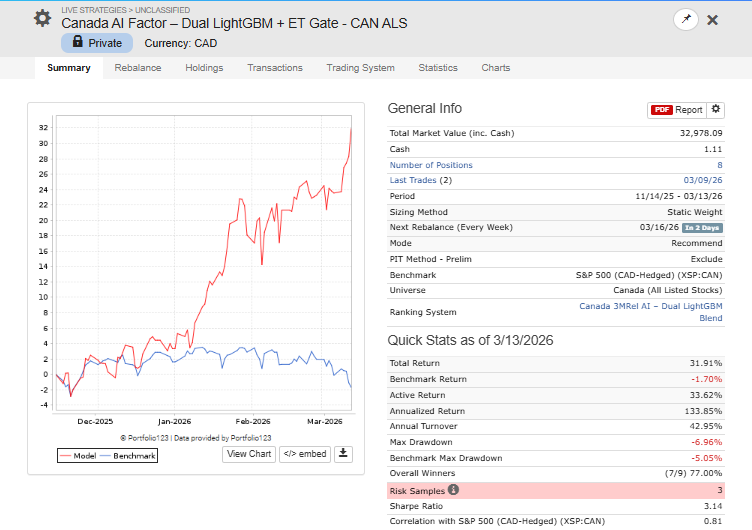Switch to the Rebalance tab
This screenshot has width=752, height=530.
pos(138,68)
